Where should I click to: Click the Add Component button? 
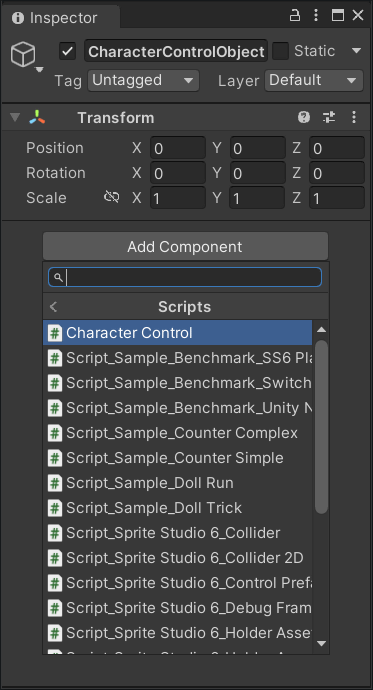coord(185,246)
